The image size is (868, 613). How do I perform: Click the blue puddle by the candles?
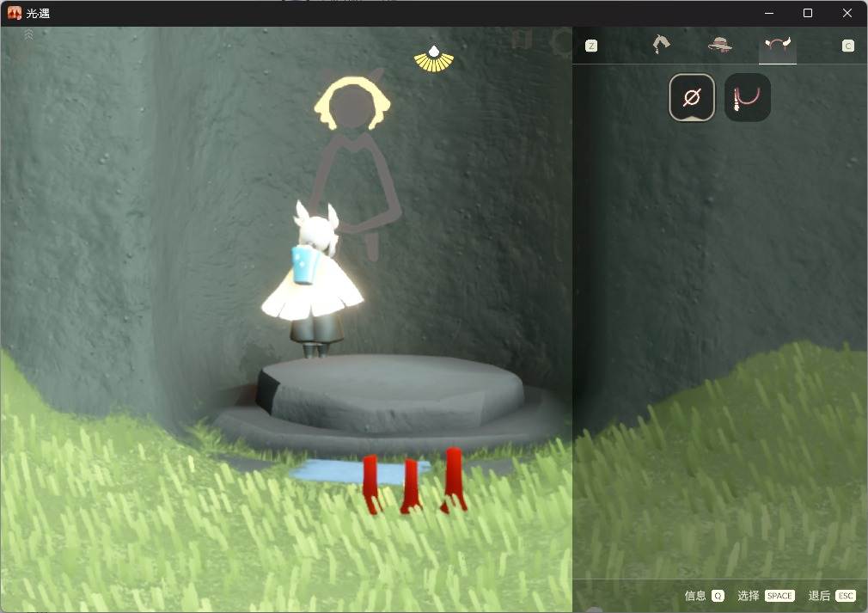(358, 472)
